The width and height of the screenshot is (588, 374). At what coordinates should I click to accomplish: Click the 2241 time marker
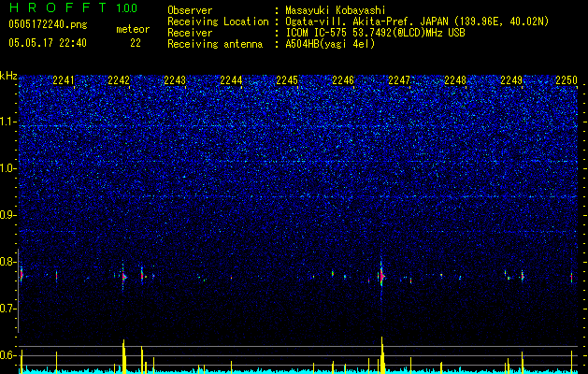click(x=64, y=79)
